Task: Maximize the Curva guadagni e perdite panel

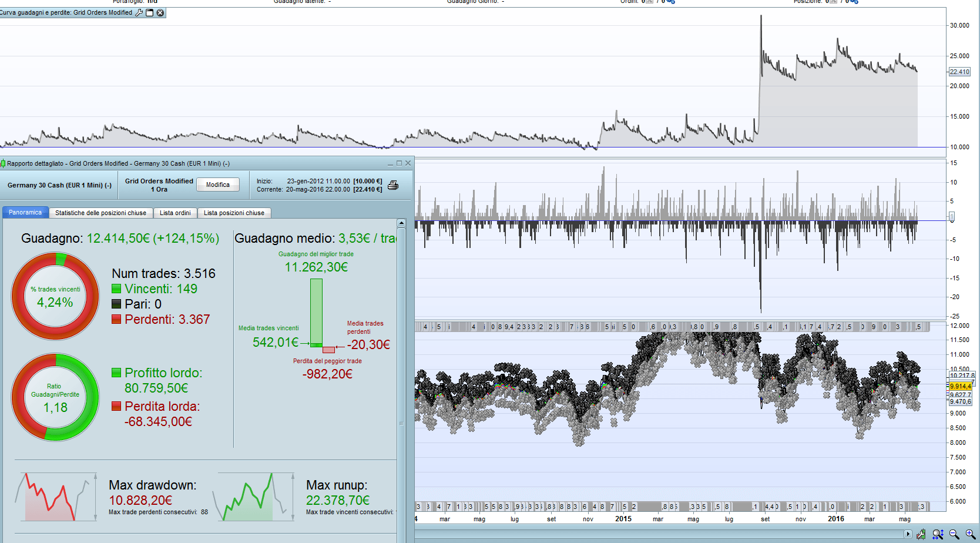Action: [x=150, y=12]
